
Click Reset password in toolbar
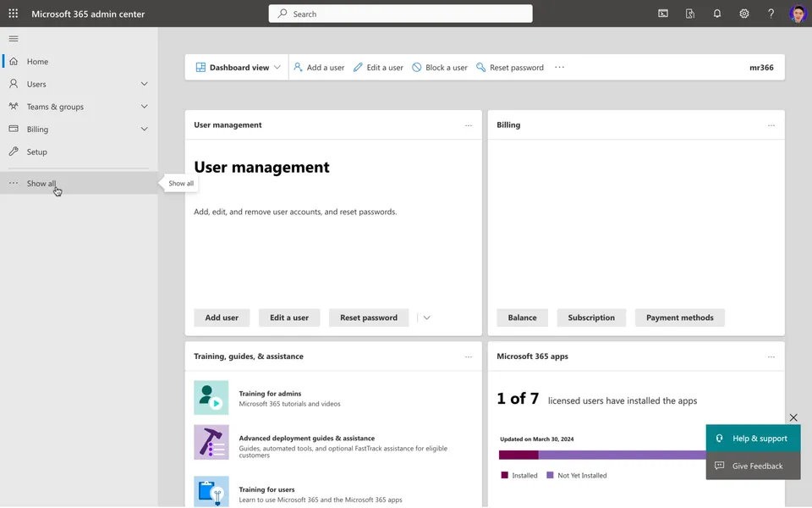510,68
